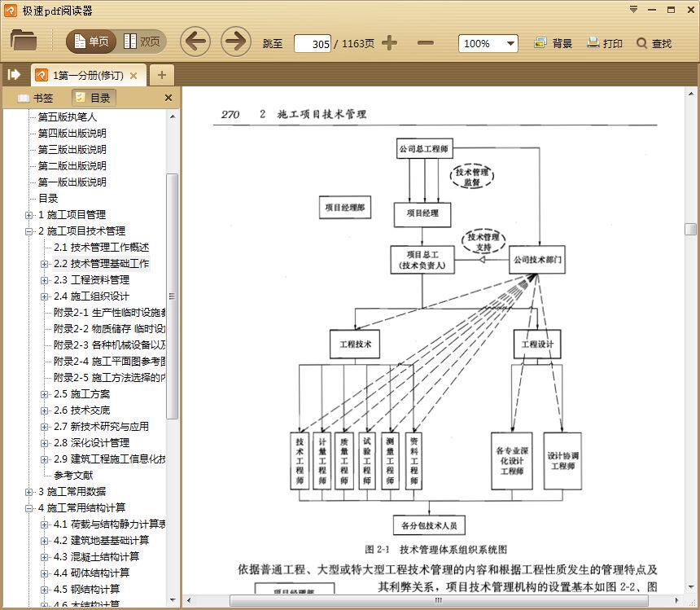Open 附录2-1 生产性临时设施 entry

[109, 313]
